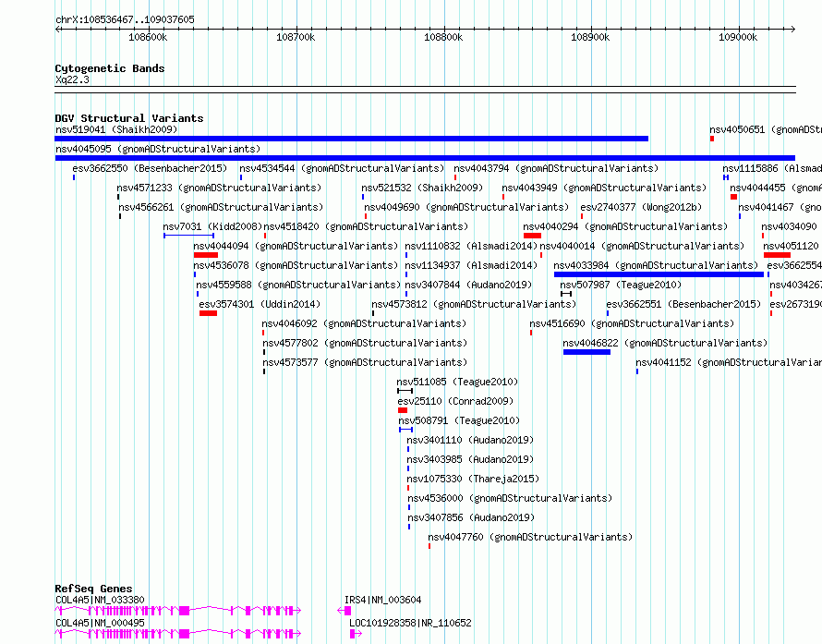The width and height of the screenshot is (822, 644).
Task: Click nsv4044094 variant label
Action: click(296, 246)
